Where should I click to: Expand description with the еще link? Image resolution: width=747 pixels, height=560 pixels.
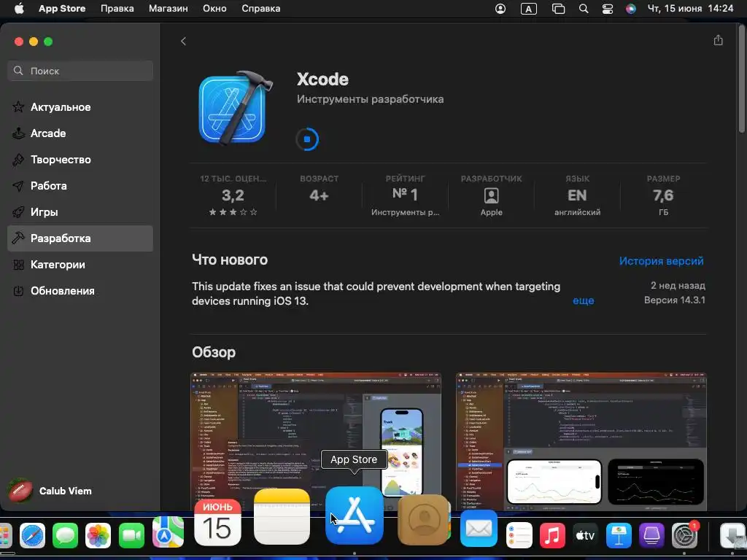coord(583,300)
